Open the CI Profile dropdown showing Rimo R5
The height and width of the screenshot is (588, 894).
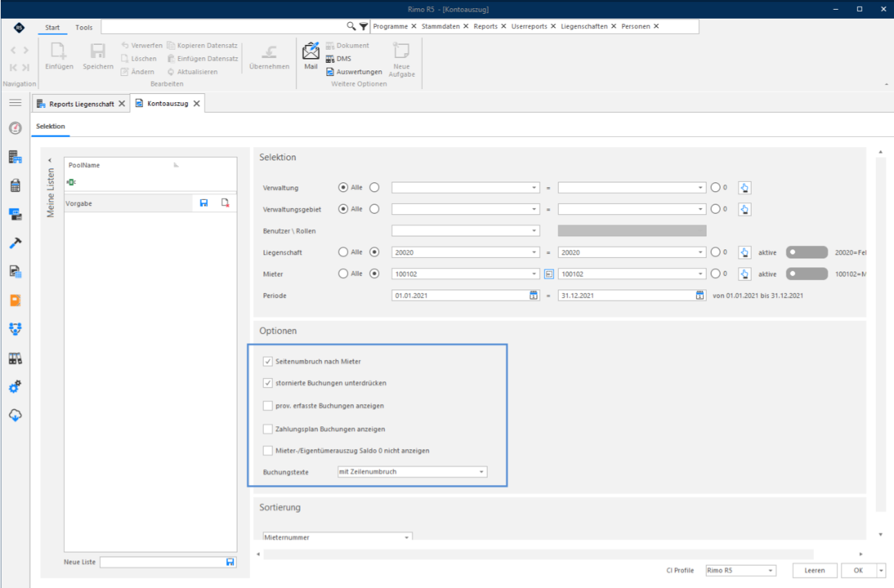tap(741, 571)
